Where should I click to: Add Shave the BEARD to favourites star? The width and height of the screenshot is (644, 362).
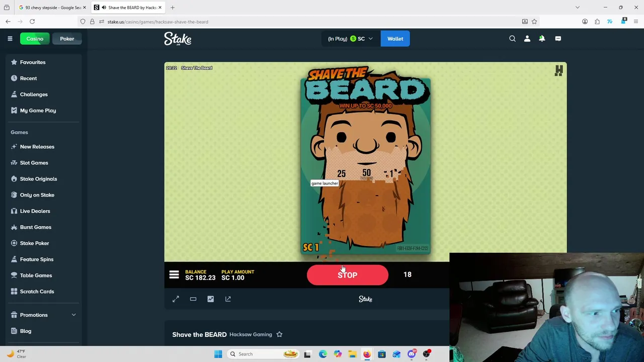click(279, 334)
